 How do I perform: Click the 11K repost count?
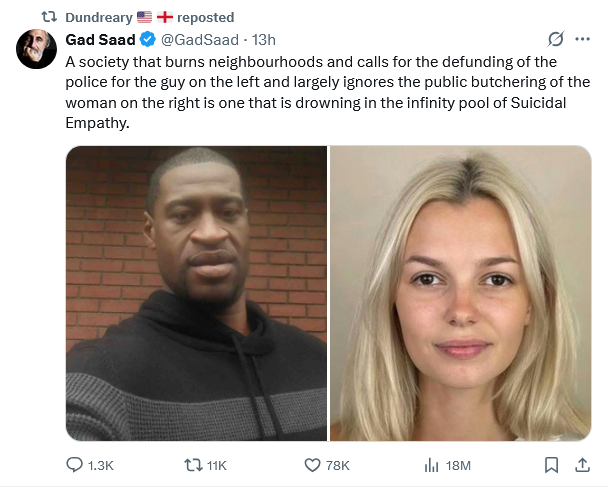[x=217, y=465]
